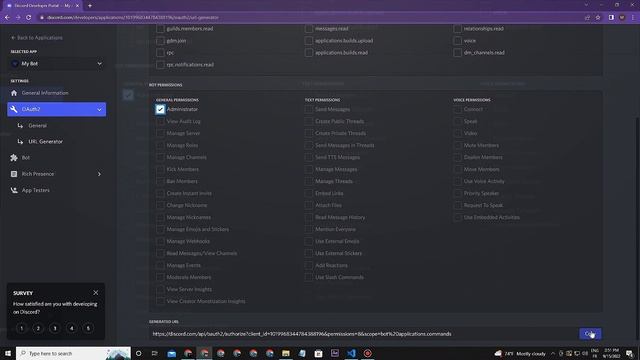
Task: Open the General page under OAuth2
Action: [x=38, y=126]
